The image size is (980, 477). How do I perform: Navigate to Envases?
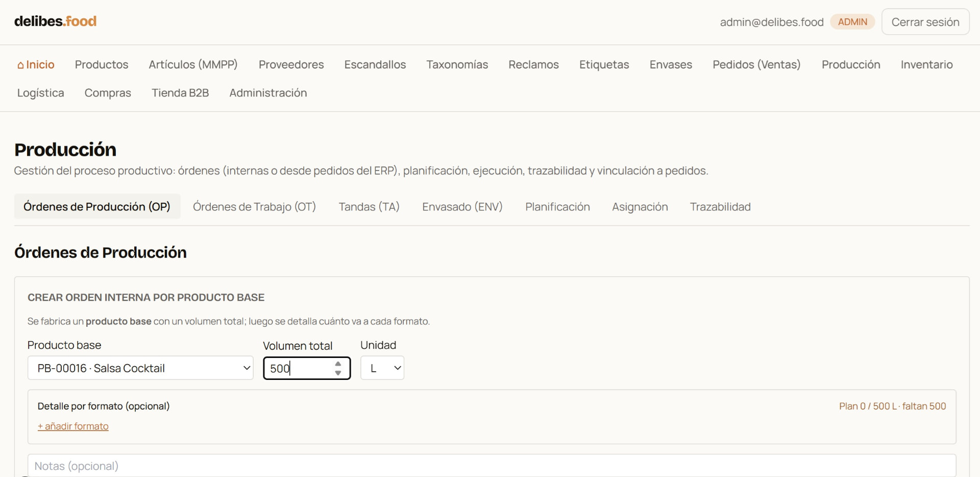(671, 64)
